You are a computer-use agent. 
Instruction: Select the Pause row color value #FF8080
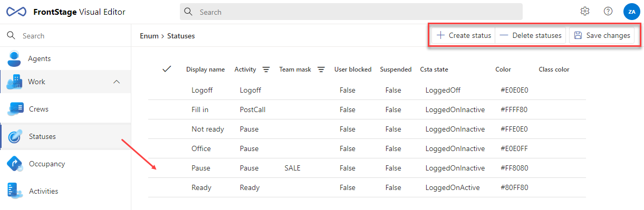[514, 168]
